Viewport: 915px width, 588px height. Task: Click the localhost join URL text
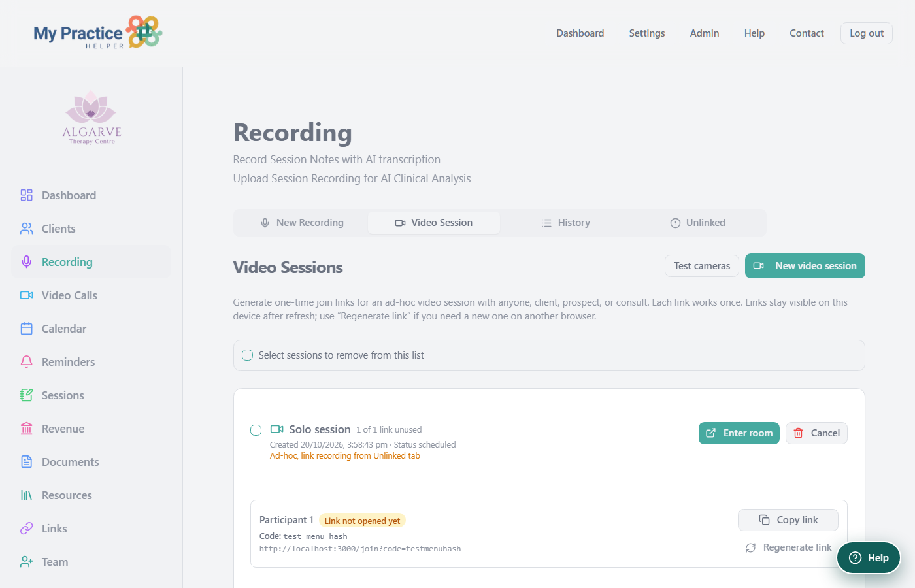[x=360, y=549]
